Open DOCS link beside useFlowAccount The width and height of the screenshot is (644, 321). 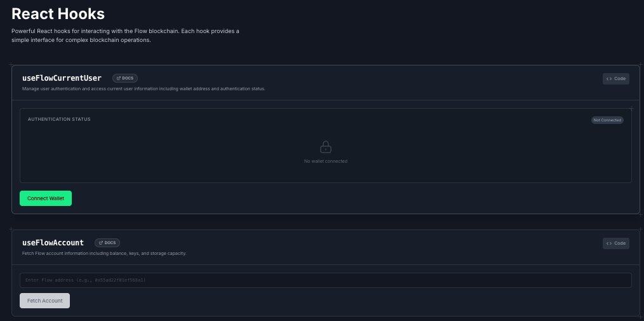tap(107, 243)
